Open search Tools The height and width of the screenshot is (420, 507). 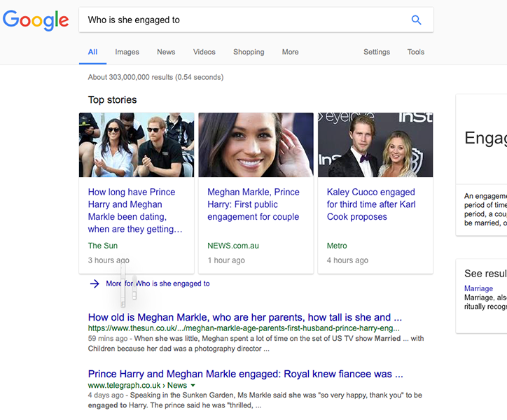[x=416, y=52]
